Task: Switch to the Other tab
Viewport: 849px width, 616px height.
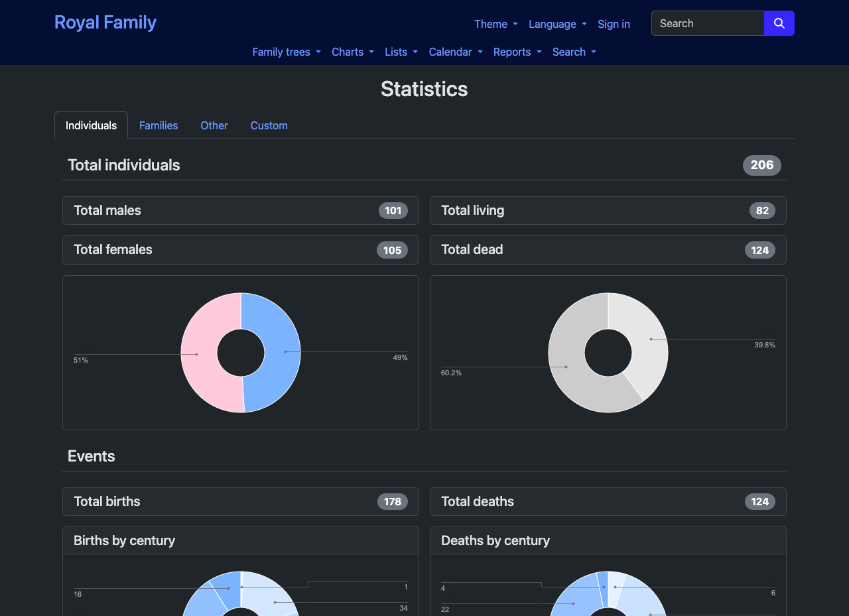Action: [214, 125]
